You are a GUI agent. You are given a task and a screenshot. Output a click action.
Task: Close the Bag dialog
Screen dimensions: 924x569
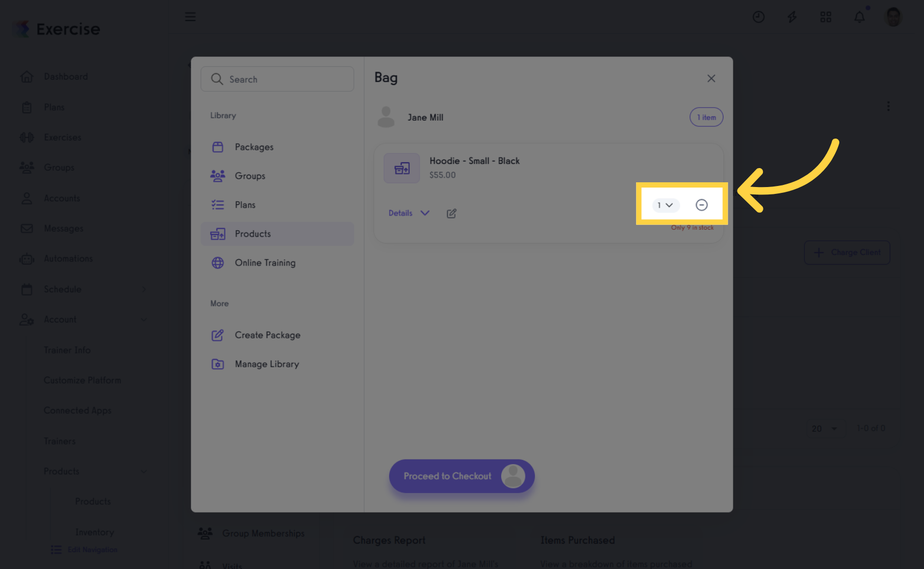[x=711, y=79]
